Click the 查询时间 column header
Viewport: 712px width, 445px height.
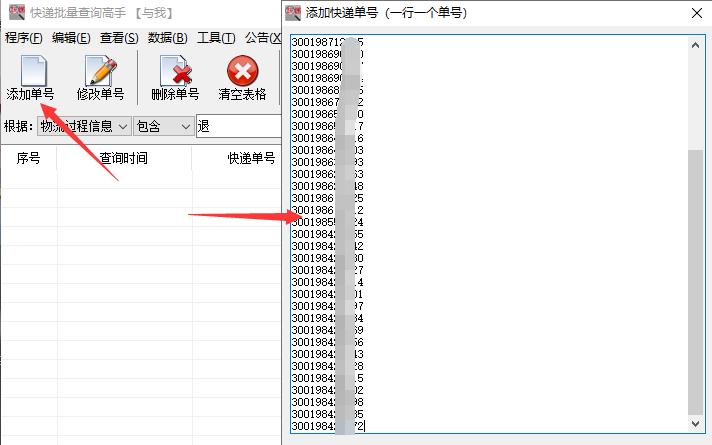[x=124, y=158]
